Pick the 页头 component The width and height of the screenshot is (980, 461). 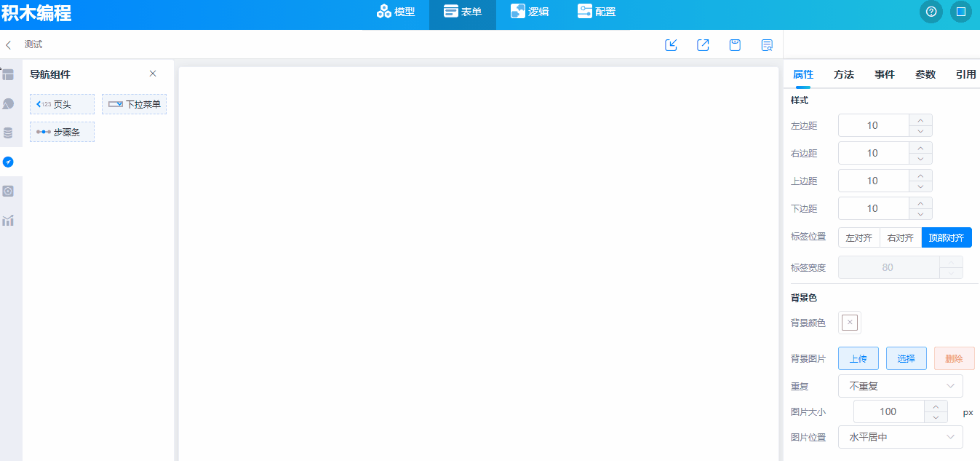click(62, 104)
